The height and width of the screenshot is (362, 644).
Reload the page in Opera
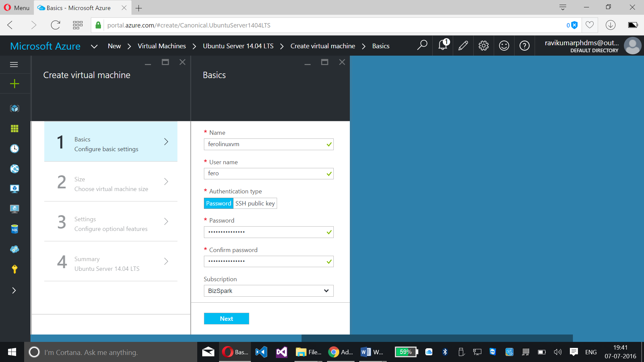[x=55, y=25]
